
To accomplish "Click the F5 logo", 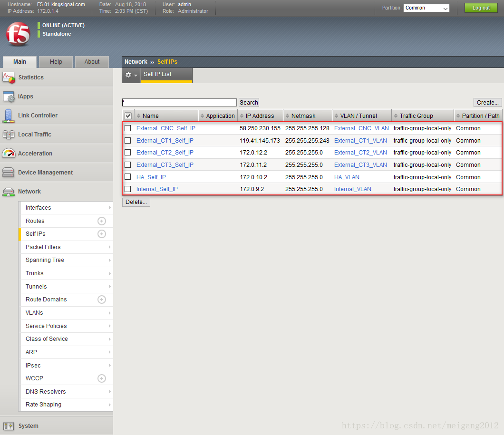I will [19, 34].
